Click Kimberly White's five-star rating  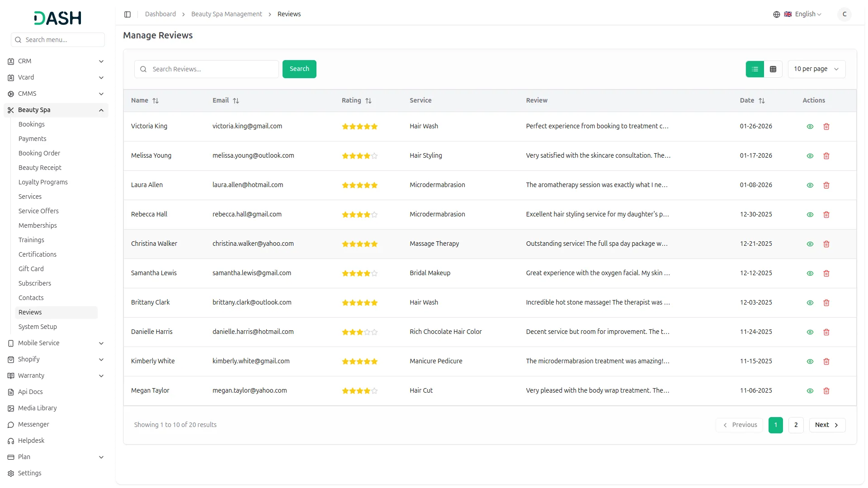click(x=359, y=361)
